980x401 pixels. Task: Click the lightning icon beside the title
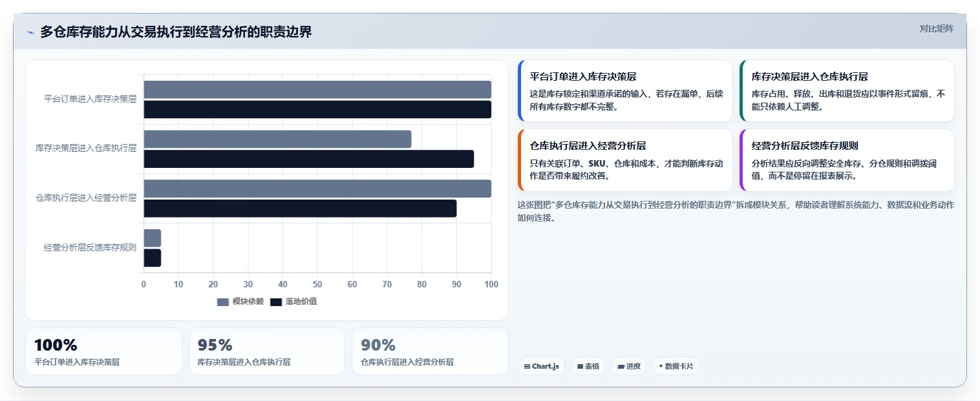pos(30,32)
